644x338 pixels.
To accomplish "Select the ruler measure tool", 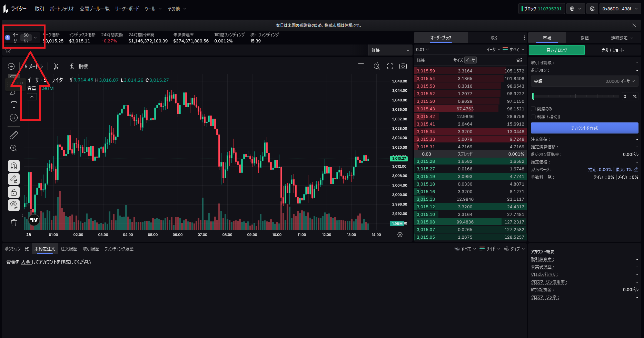I will tap(14, 135).
